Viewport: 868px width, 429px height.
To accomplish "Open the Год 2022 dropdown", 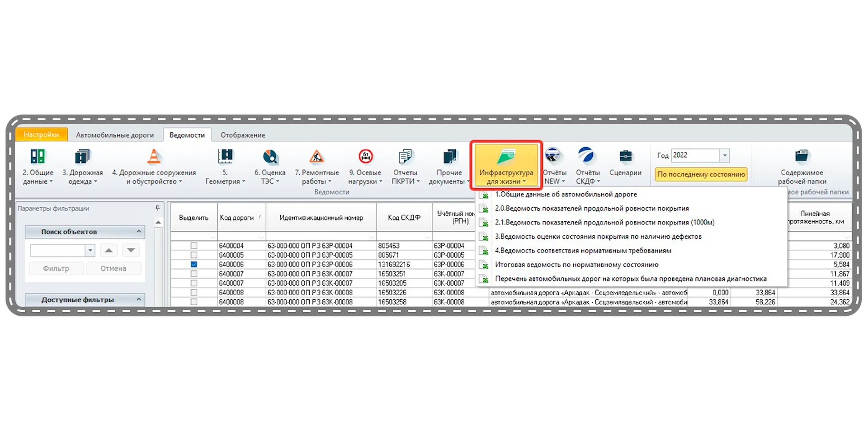I will point(725,155).
